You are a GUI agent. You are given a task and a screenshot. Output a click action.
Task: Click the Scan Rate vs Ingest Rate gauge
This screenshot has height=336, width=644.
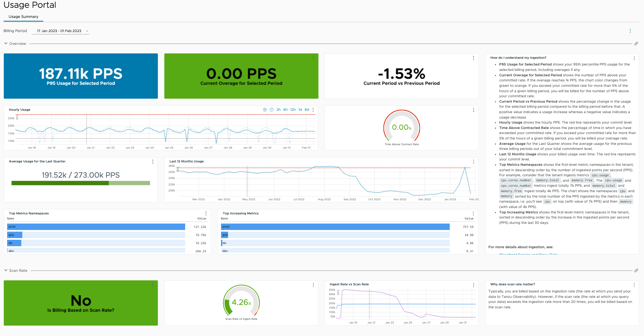pos(241,301)
